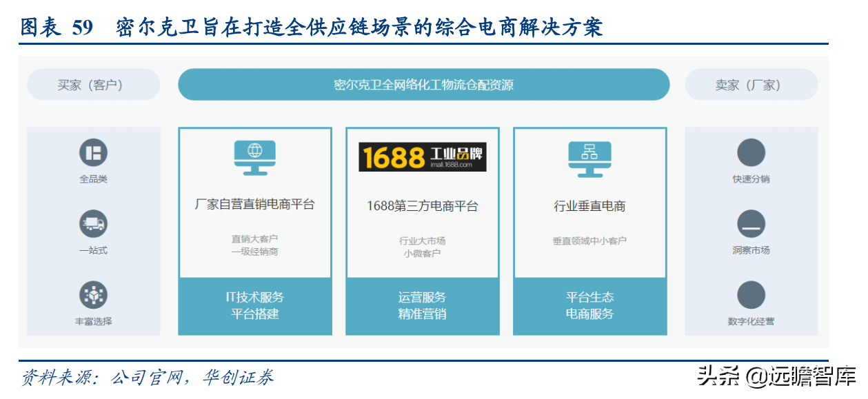Click the 垂直领域中小客户 text

[590, 241]
